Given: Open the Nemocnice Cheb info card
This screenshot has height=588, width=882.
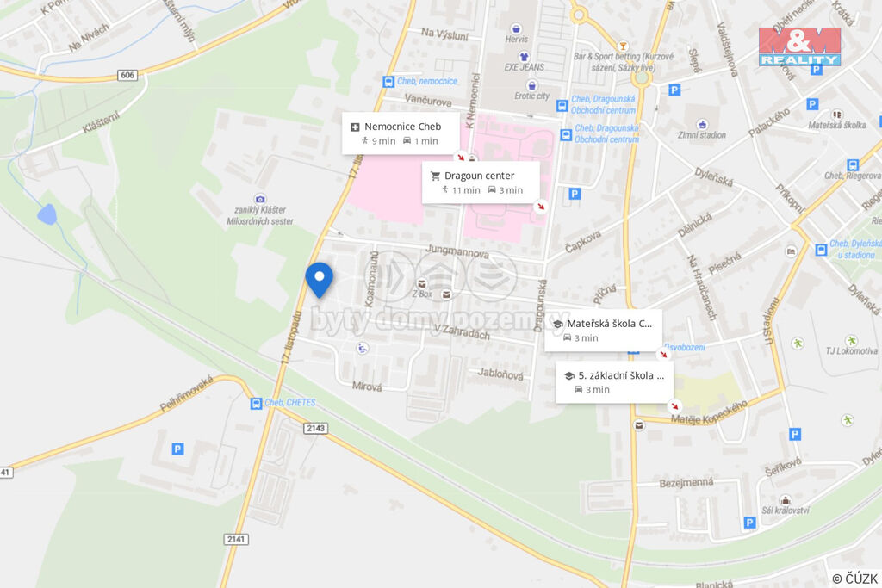Looking at the screenshot, I should (x=401, y=133).
